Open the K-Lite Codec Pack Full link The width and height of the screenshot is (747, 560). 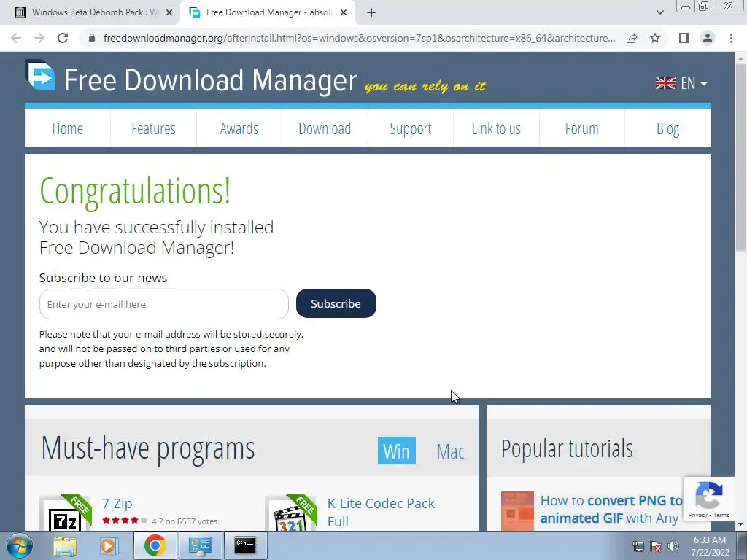click(381, 513)
